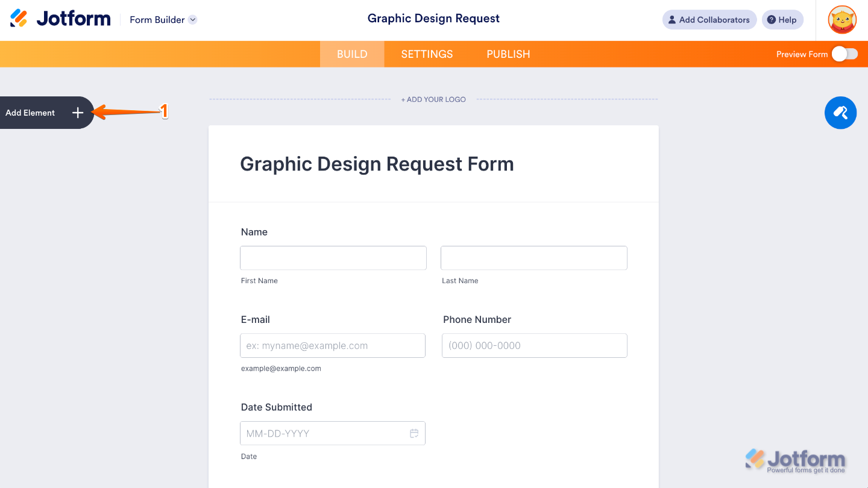Click the Phone Number input field

click(534, 345)
